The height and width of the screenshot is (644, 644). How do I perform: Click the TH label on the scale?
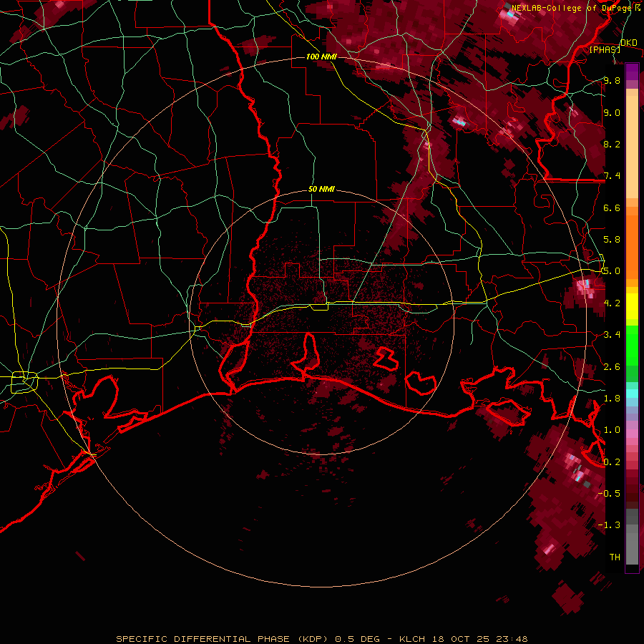(x=615, y=557)
